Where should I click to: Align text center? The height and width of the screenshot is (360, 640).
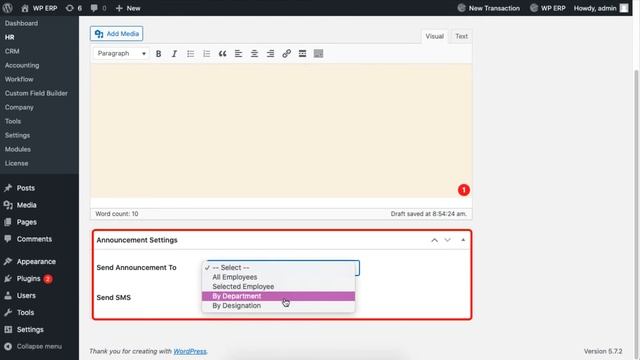[254, 53]
